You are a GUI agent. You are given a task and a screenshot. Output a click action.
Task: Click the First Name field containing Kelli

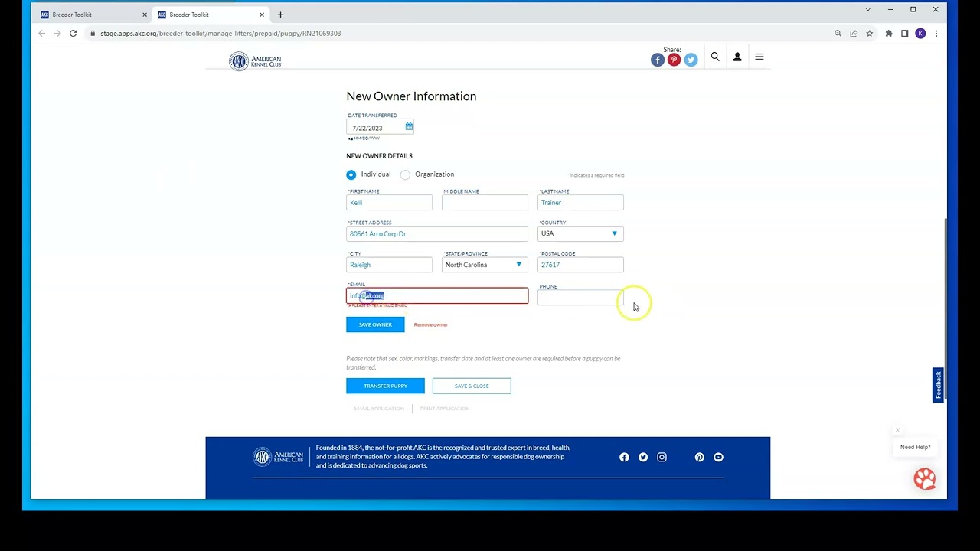389,203
